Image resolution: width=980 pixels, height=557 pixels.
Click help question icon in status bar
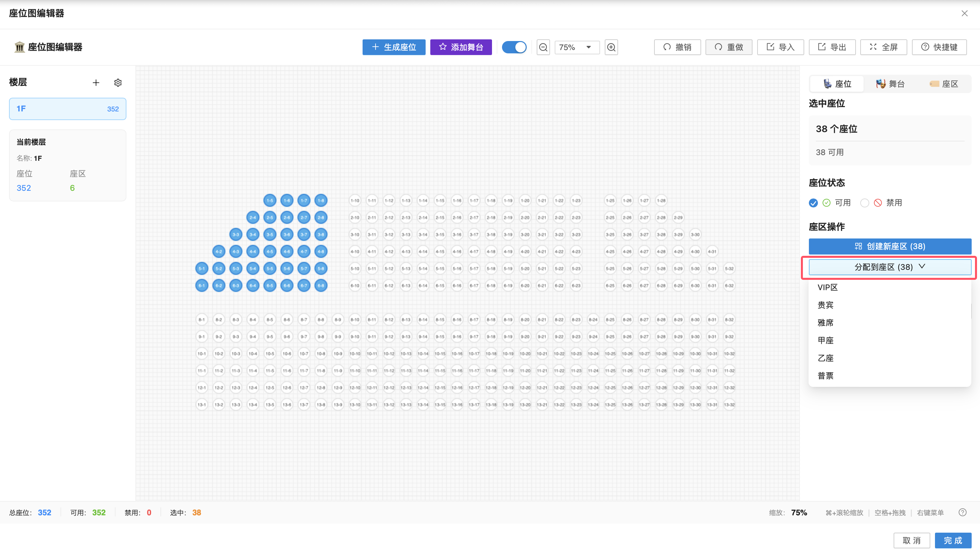pos(962,512)
